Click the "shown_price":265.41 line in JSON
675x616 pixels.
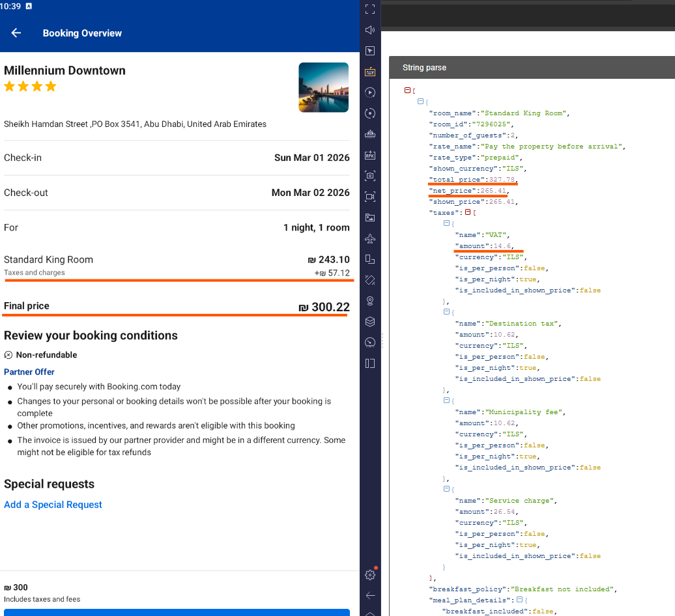tap(474, 202)
